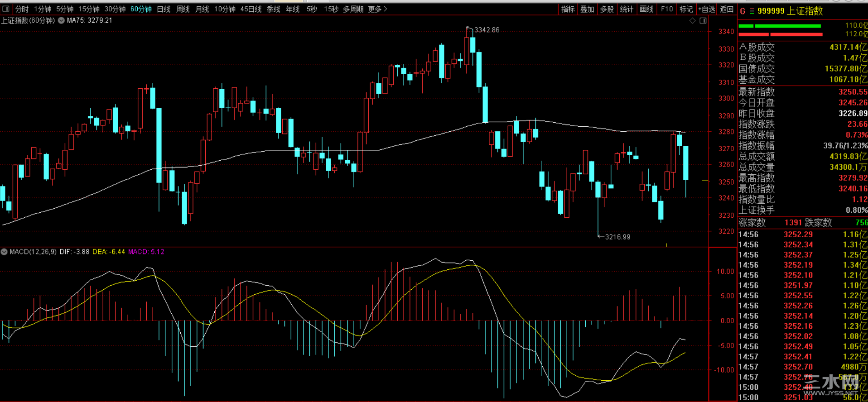Select the A股成交 row
Screen dimensions: 868x402
click(803, 47)
